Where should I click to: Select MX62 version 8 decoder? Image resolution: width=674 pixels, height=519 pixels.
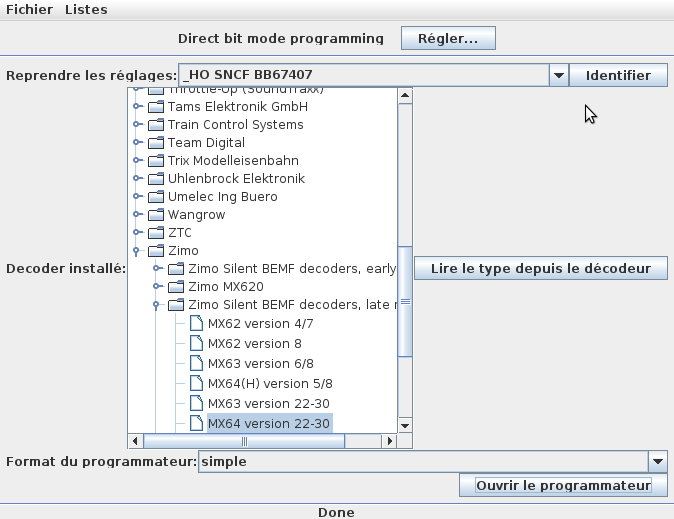pos(254,344)
